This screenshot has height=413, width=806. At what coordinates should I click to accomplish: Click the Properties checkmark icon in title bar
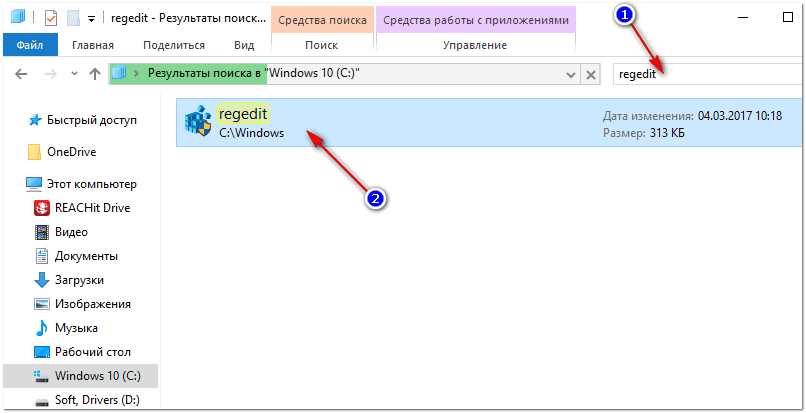coord(51,18)
